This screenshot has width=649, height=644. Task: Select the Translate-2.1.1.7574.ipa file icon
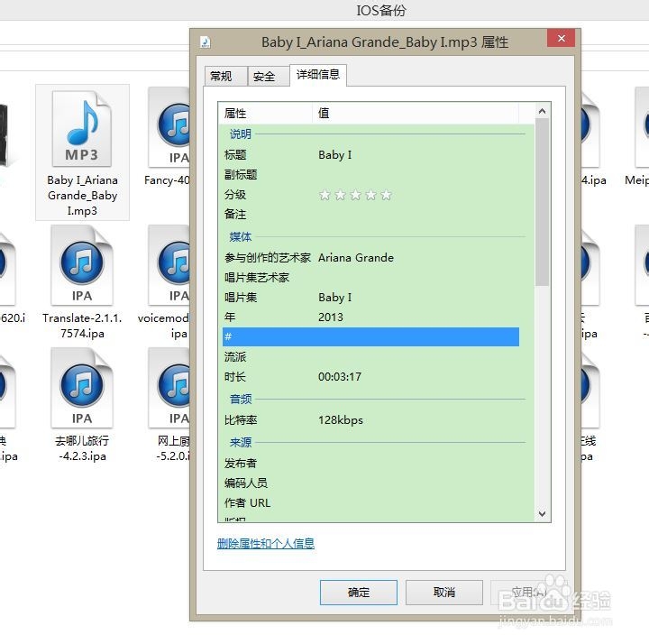point(82,265)
